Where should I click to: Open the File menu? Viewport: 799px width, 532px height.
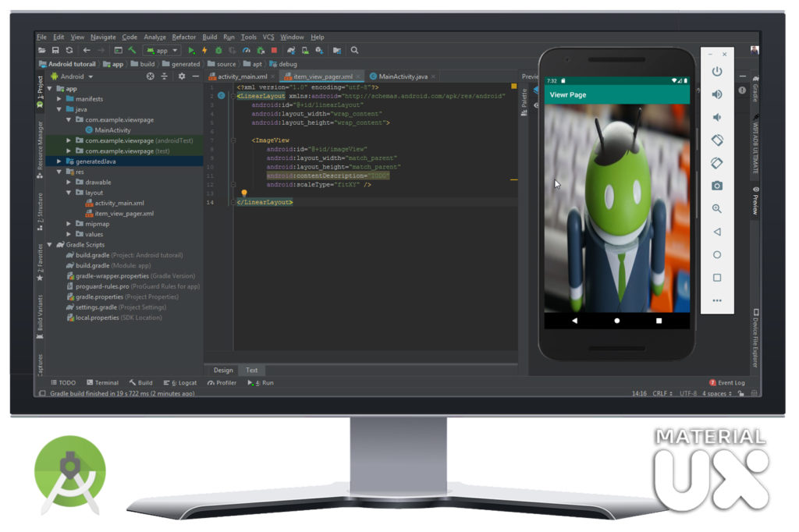[x=42, y=37]
